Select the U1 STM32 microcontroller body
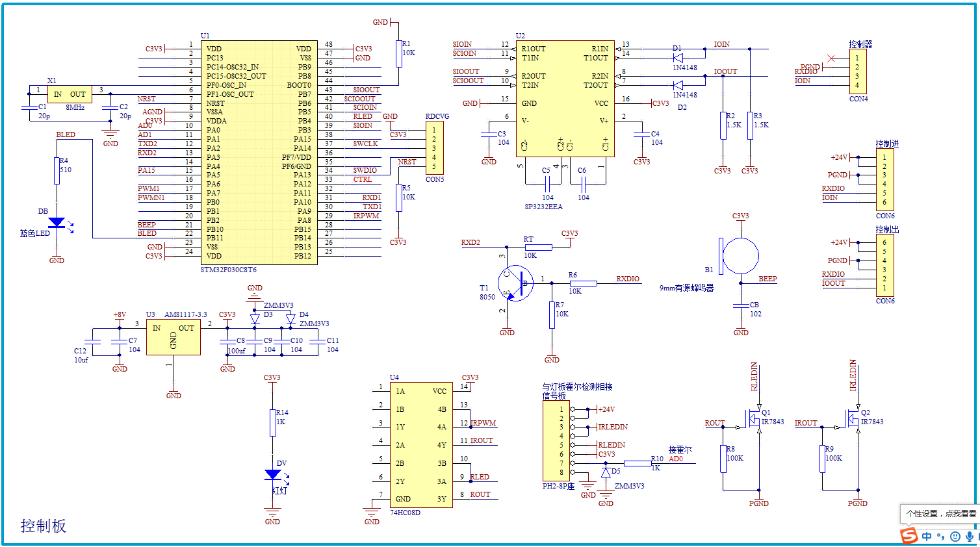Viewport: 980px width, 547px height. [x=259, y=153]
